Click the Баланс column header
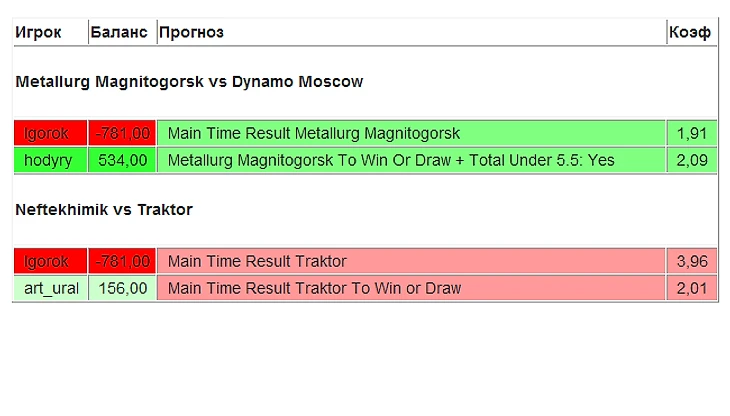 (119, 33)
